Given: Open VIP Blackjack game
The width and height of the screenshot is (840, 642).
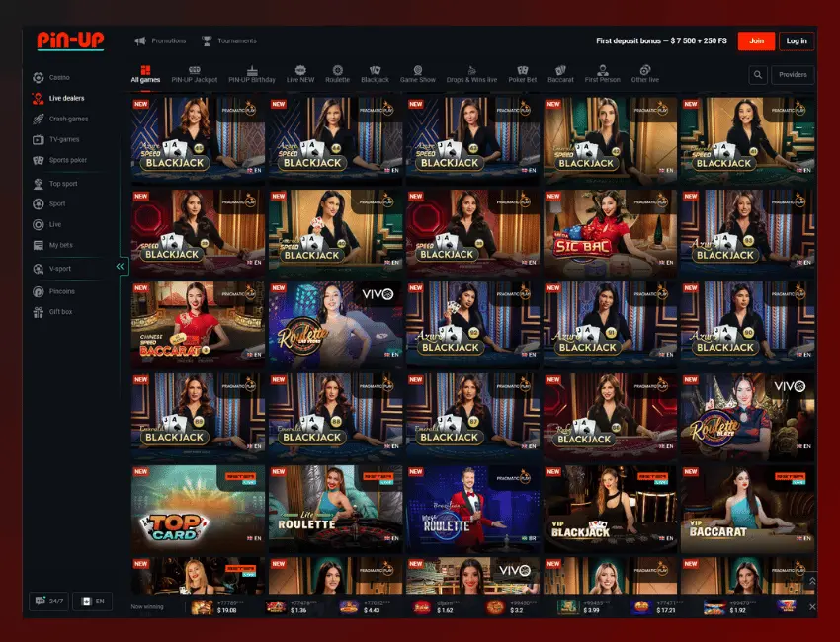Looking at the screenshot, I should pos(610,509).
